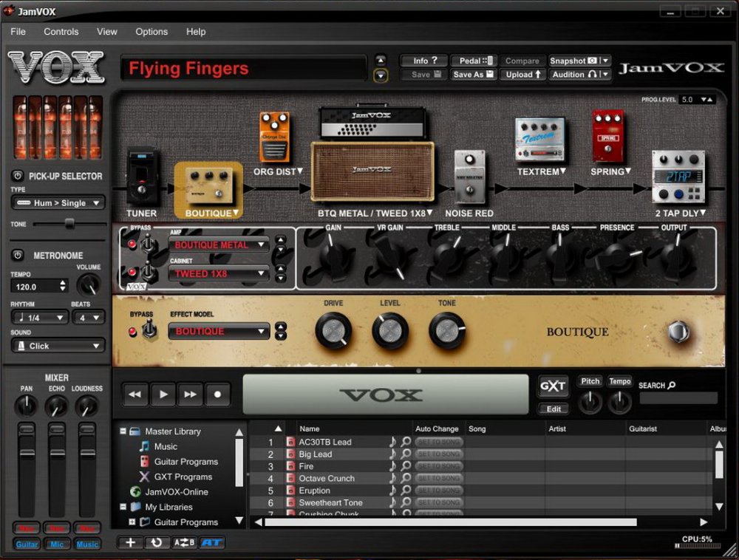Click the refresh library button
This screenshot has height=560, width=739.
[157, 542]
